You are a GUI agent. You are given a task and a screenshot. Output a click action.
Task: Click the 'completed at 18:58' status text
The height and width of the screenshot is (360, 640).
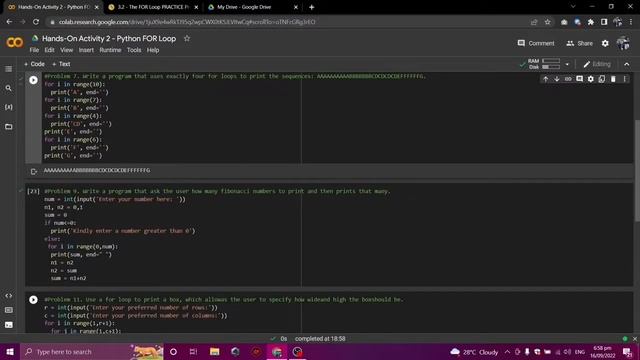click(x=320, y=339)
